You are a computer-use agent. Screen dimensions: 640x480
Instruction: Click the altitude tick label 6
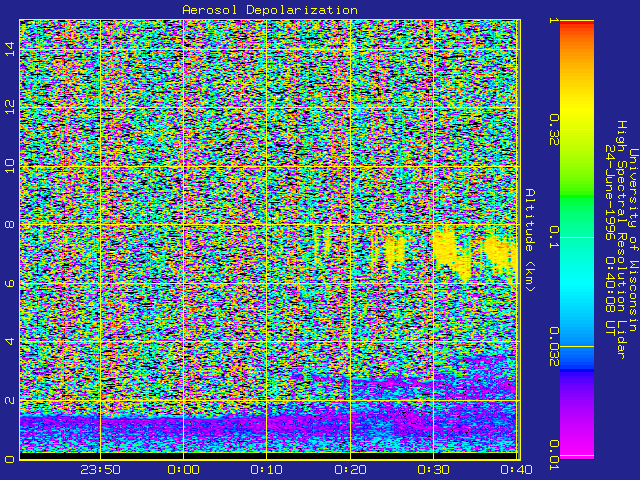(x=9, y=283)
